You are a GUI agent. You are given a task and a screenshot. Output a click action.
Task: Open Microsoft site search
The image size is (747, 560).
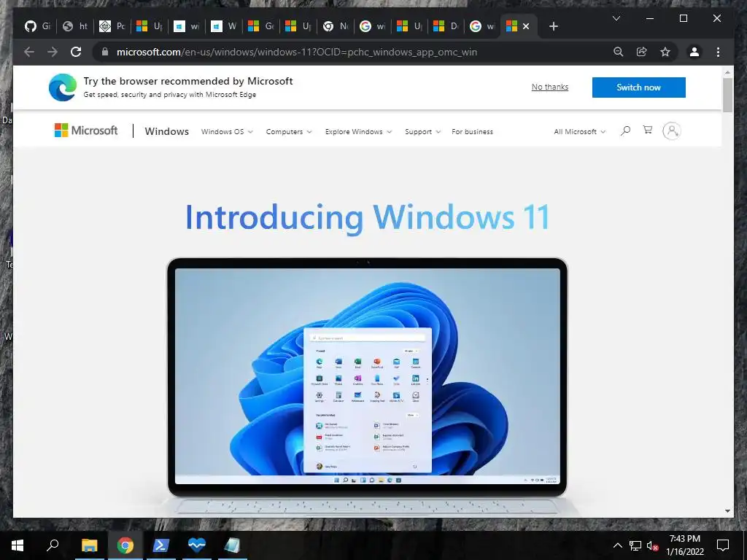625,131
